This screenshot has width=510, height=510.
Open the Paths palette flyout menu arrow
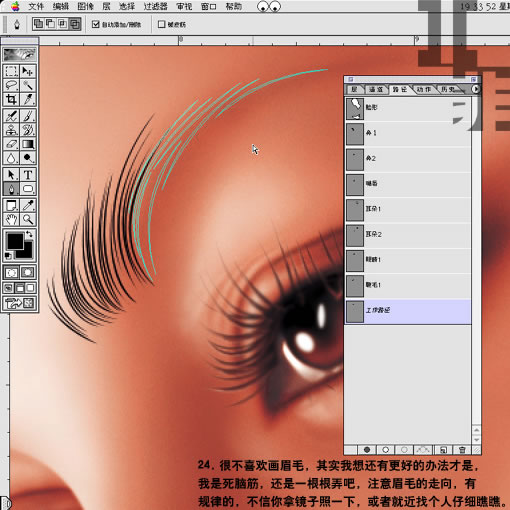(476, 89)
